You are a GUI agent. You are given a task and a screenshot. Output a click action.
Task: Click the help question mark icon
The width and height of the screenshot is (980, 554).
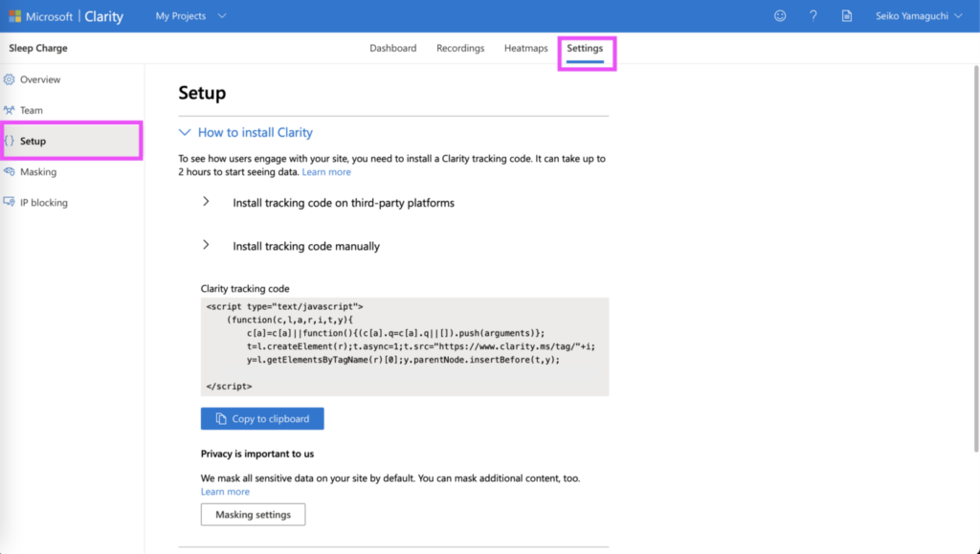point(813,16)
